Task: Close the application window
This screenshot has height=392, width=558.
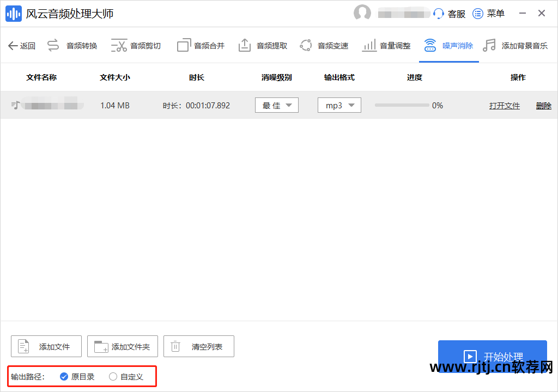Action: tap(541, 13)
